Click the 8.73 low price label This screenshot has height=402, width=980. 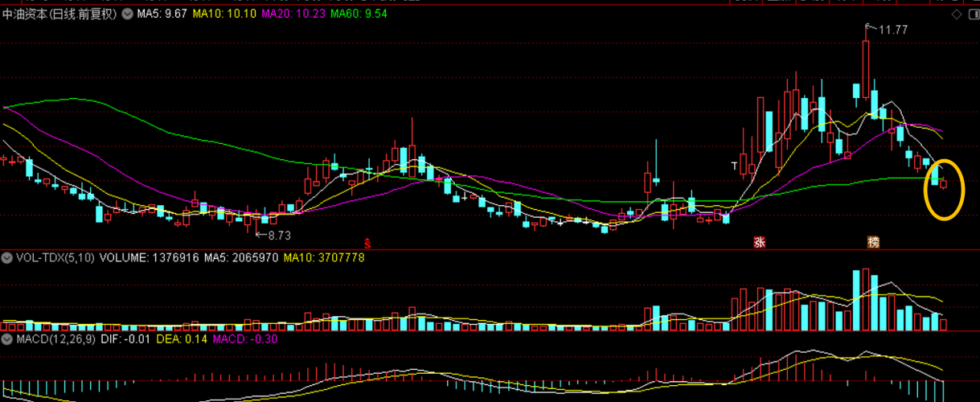(278, 236)
